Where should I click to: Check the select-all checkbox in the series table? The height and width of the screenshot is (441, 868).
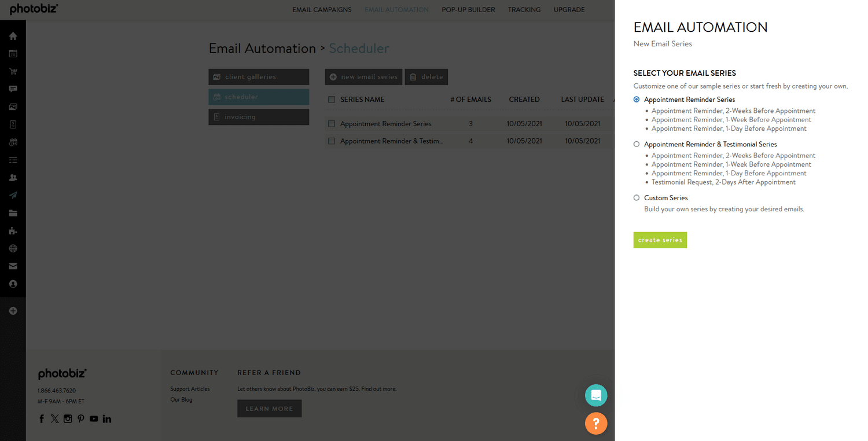tap(332, 99)
